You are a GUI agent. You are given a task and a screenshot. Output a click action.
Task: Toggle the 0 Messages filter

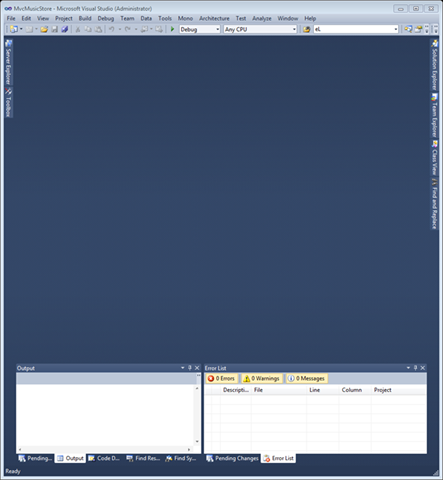pyautogui.click(x=307, y=378)
